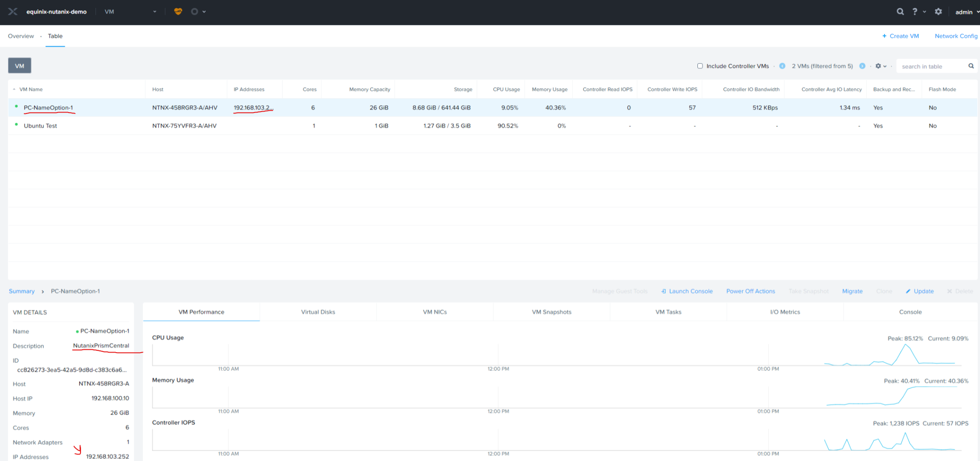
Task: Go back to Summary breadcrumb
Action: [x=21, y=291]
